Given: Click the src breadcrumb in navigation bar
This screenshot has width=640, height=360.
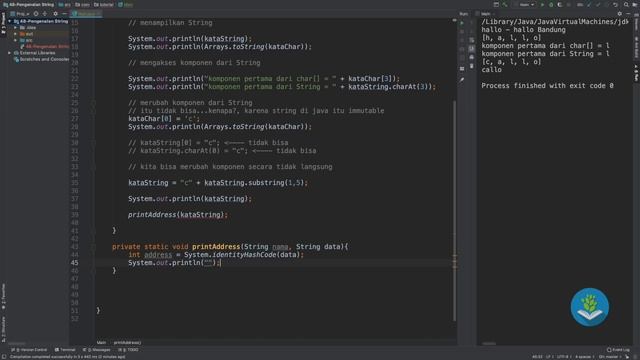Looking at the screenshot, I should coord(64,5).
